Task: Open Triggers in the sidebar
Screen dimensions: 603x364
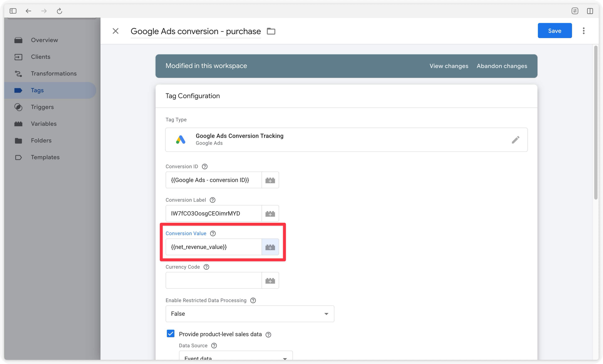Action: point(50,107)
